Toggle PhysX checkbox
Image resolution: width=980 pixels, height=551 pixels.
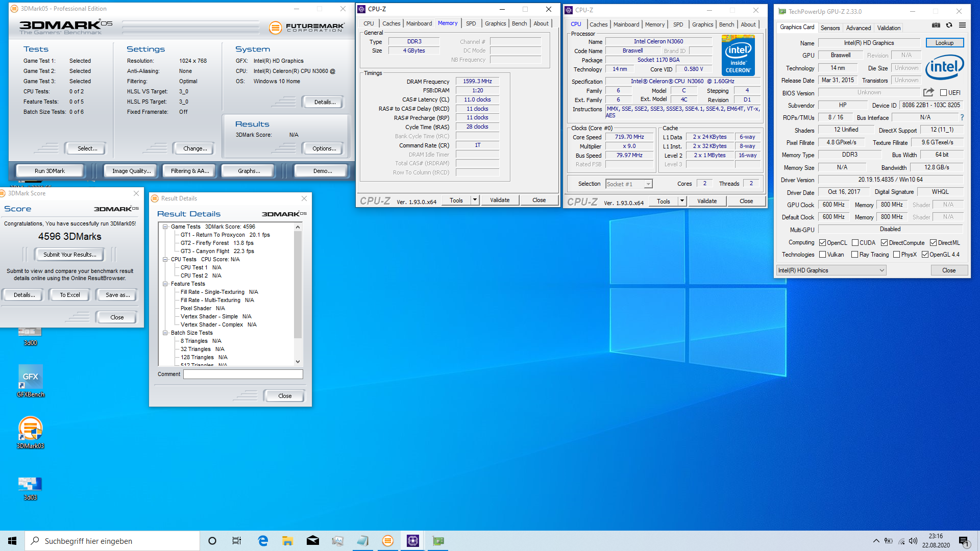click(x=896, y=255)
